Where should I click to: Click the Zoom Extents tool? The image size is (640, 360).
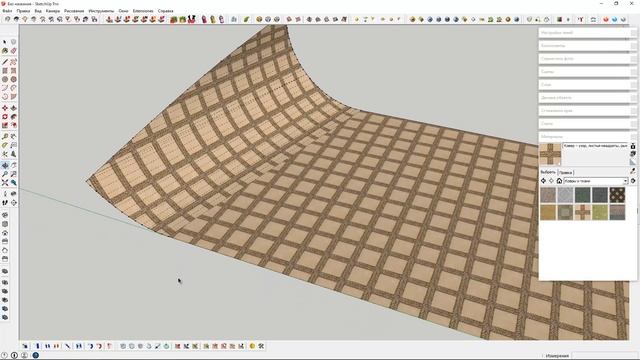tap(4, 183)
